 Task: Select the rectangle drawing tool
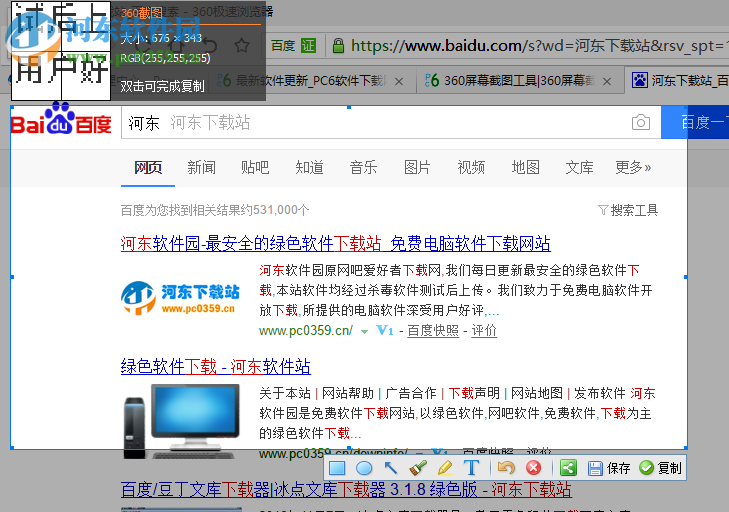pyautogui.click(x=337, y=468)
